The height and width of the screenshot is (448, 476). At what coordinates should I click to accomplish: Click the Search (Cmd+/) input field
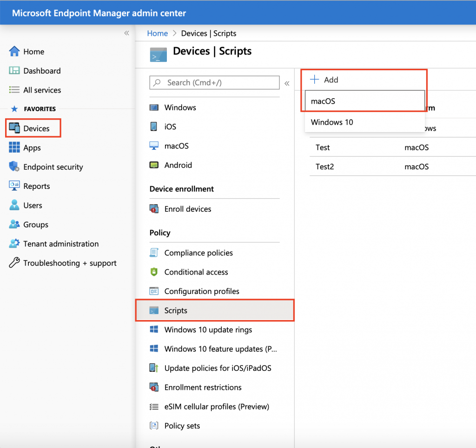pyautogui.click(x=218, y=83)
